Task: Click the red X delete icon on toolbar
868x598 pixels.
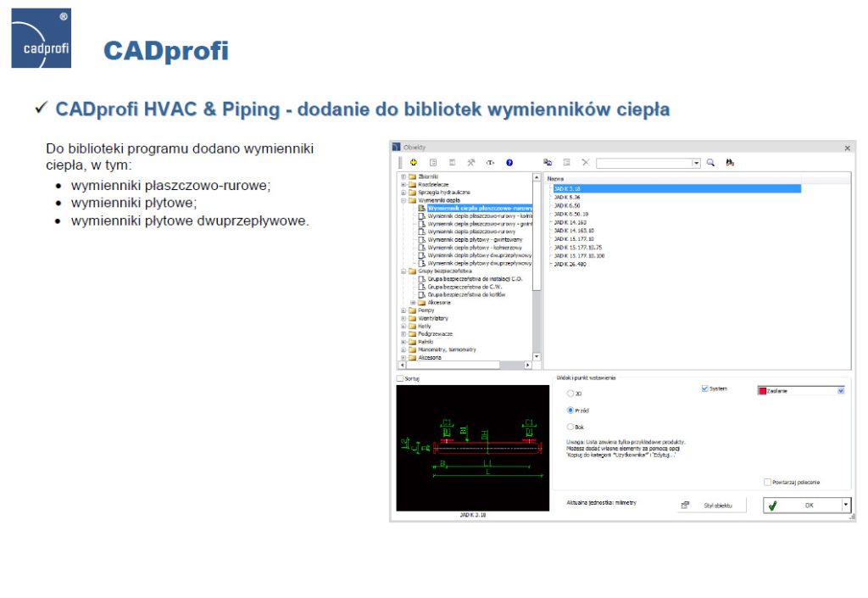Action: (x=585, y=161)
